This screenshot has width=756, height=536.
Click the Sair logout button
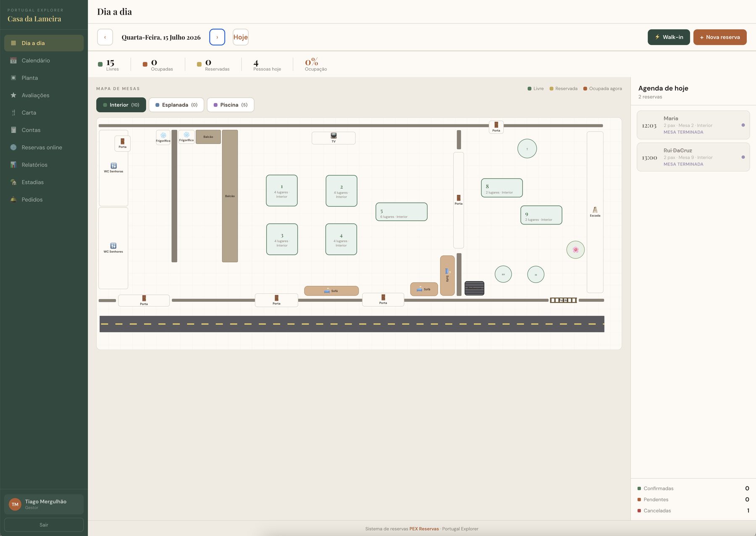(x=44, y=525)
